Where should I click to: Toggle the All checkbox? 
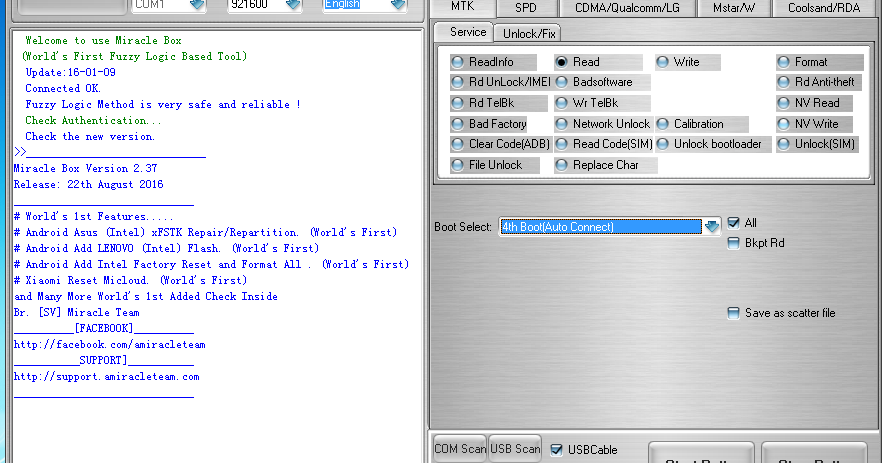(x=734, y=223)
